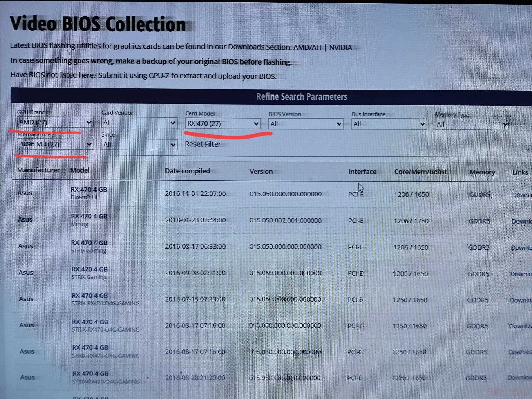Open the Bus Interface dropdown
This screenshot has width=532, height=399.
click(389, 124)
